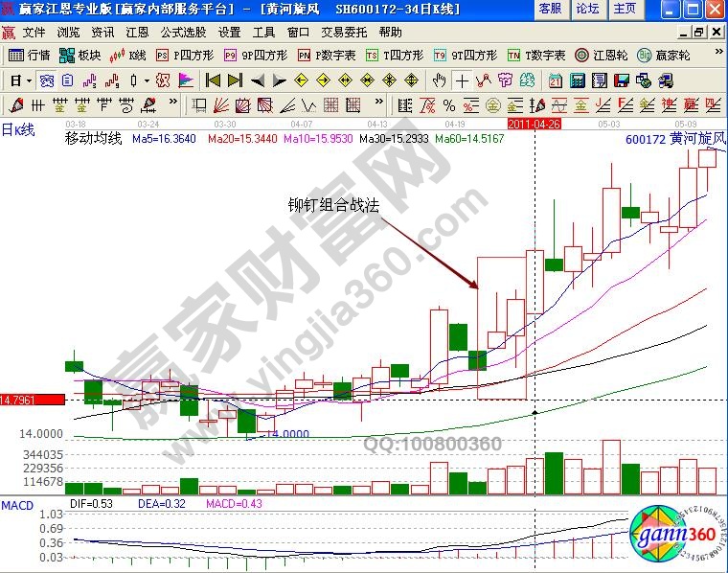Screen dimensions: 728x573
Task: Click the red 2011-04-26 date marker
Action: click(x=534, y=125)
